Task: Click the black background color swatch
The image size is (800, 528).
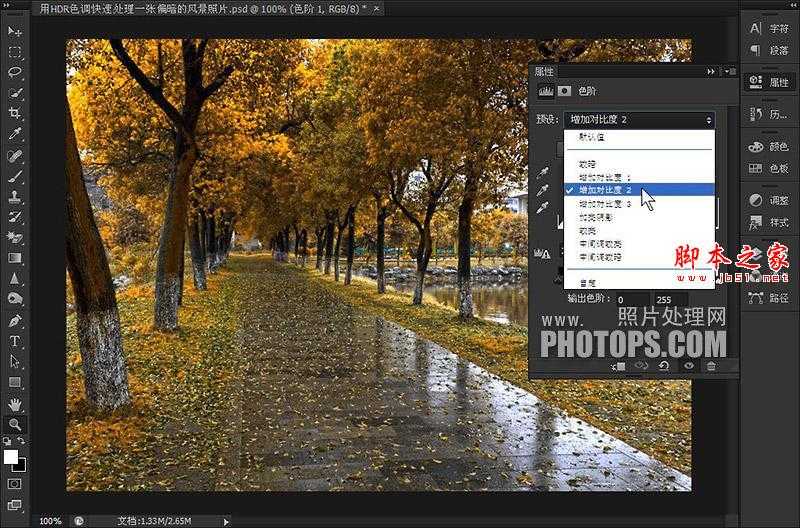Action: (x=22, y=466)
